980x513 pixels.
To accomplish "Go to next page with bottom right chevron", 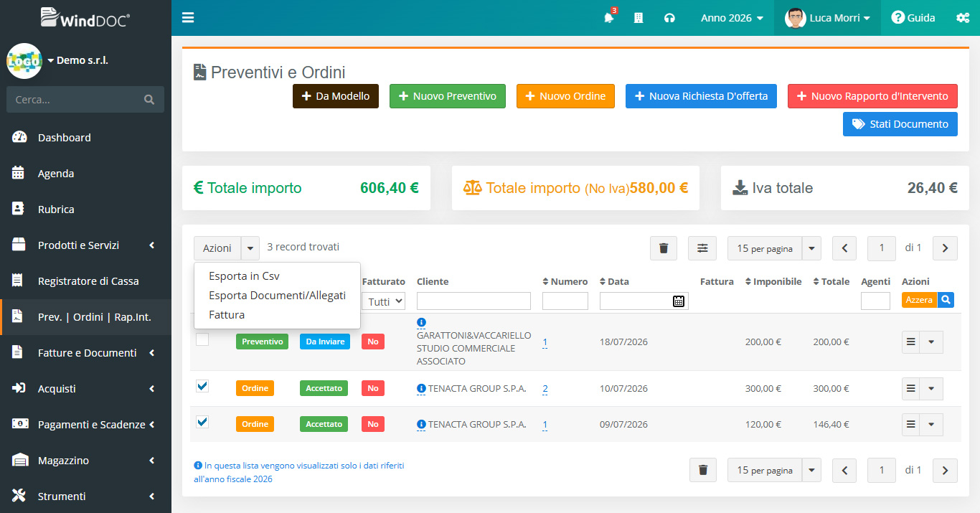I will coord(945,471).
